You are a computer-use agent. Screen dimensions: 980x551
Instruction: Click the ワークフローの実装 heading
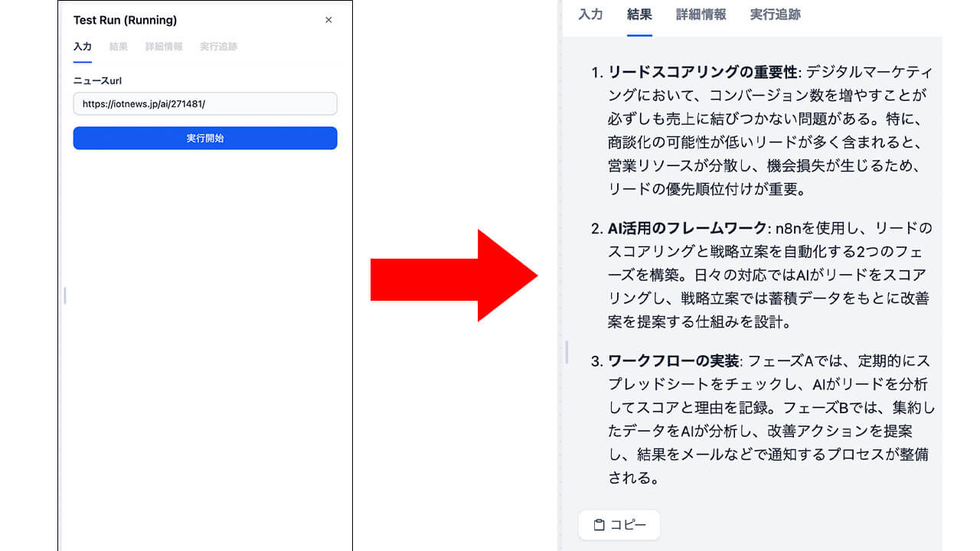(674, 360)
